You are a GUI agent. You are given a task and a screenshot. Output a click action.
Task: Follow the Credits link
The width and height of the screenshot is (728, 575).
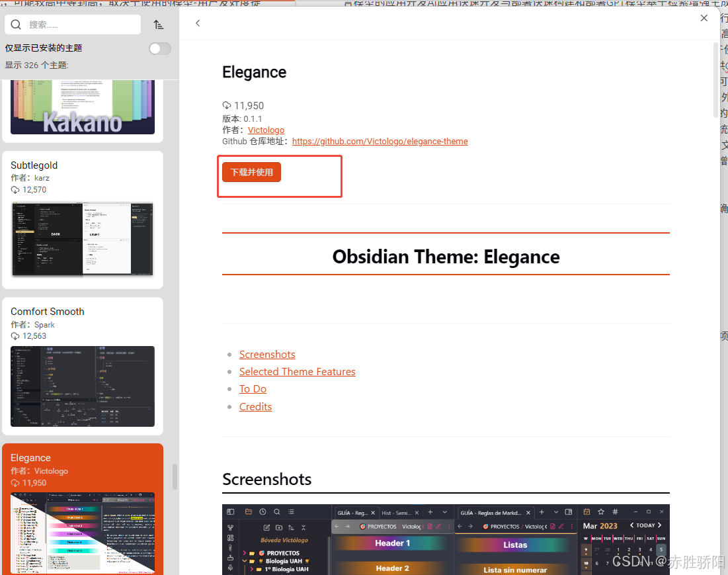click(255, 406)
